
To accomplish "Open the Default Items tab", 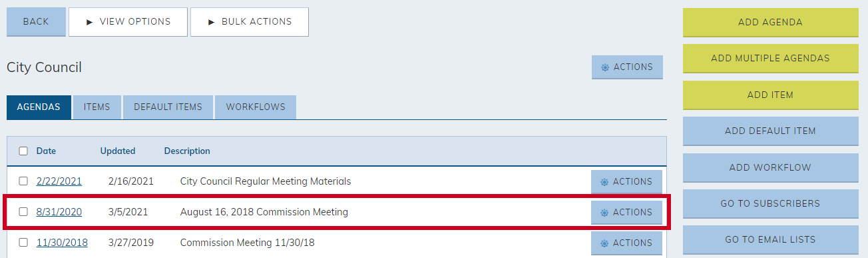I will point(168,107).
